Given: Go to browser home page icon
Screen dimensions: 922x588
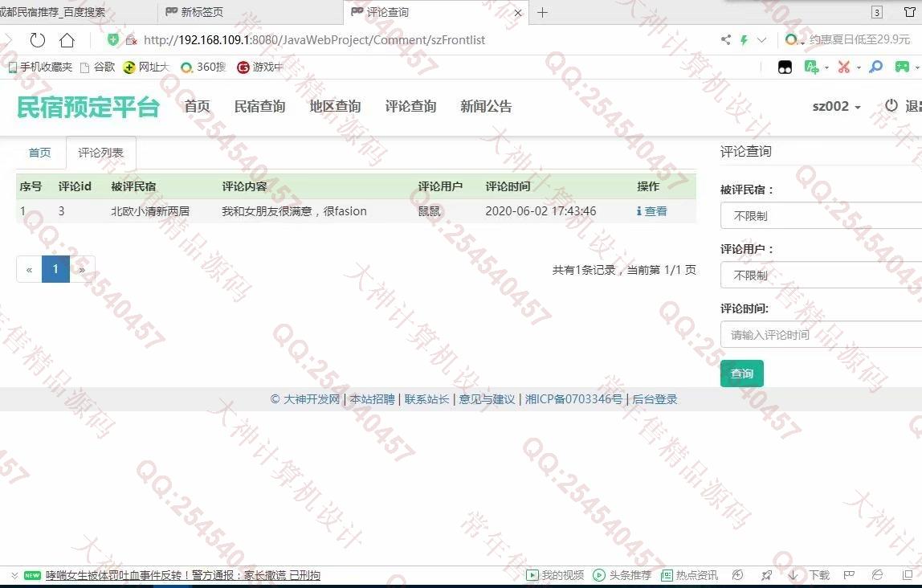Looking at the screenshot, I should [67, 40].
